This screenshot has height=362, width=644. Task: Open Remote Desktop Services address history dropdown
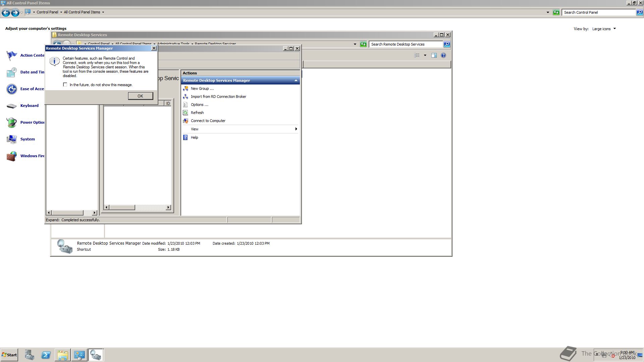tap(355, 44)
